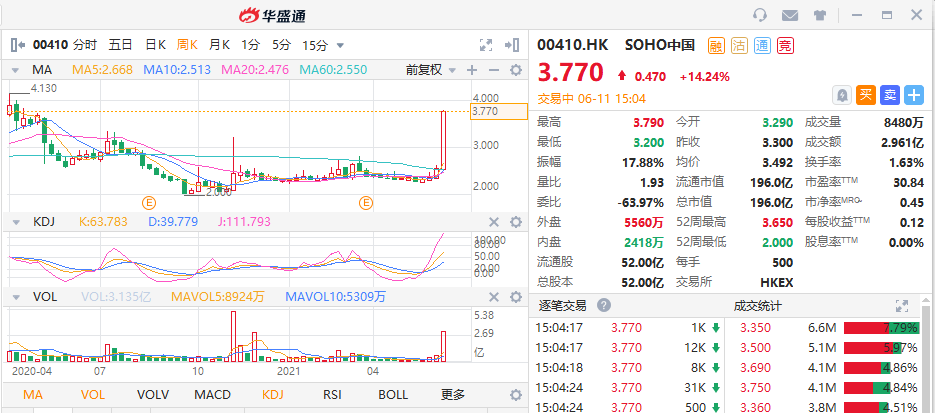Open the skin theme shirt icon
The width and height of the screenshot is (935, 413).
point(820,15)
